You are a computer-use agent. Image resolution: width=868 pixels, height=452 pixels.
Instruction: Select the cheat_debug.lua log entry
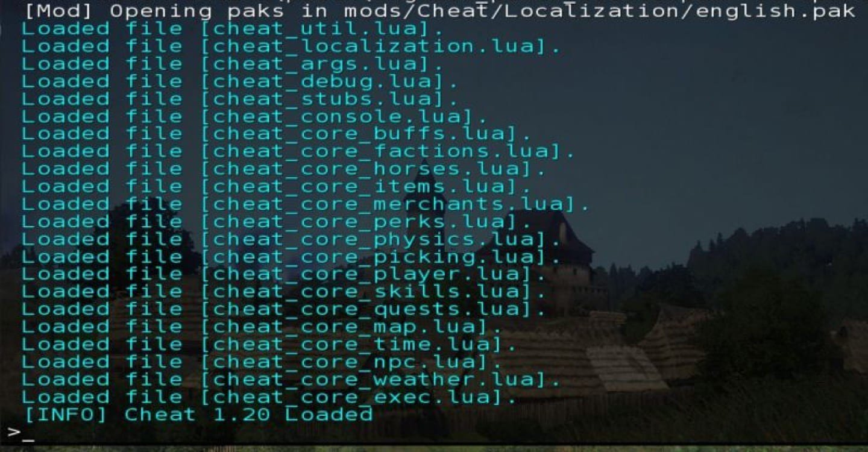[x=240, y=81]
